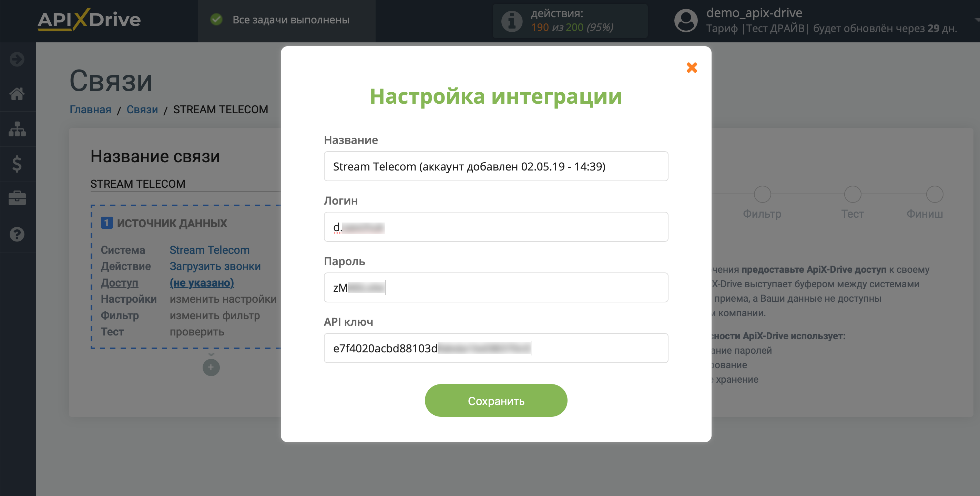Open the Загрузить звонки action link
Image resolution: width=980 pixels, height=496 pixels.
tap(215, 266)
